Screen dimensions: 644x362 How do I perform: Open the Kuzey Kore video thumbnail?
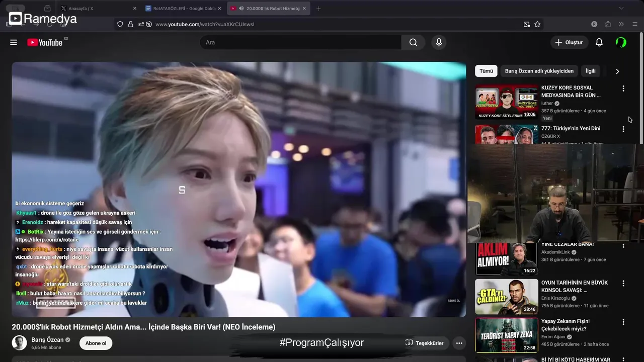(506, 102)
